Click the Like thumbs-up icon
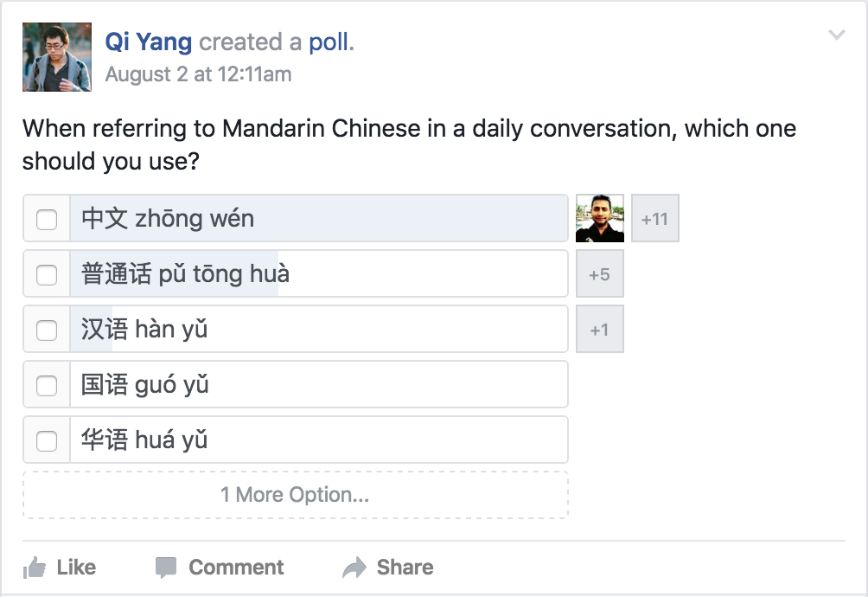The width and height of the screenshot is (868, 597). [35, 567]
